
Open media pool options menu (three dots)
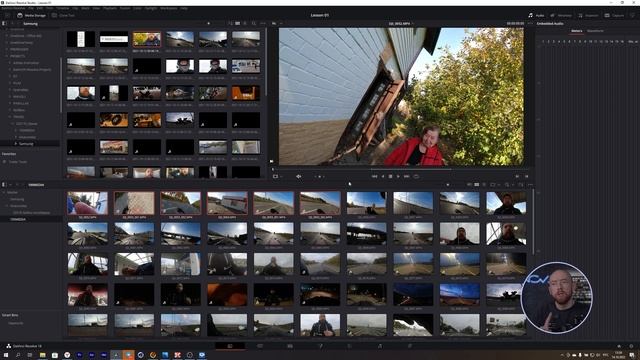coord(530,185)
